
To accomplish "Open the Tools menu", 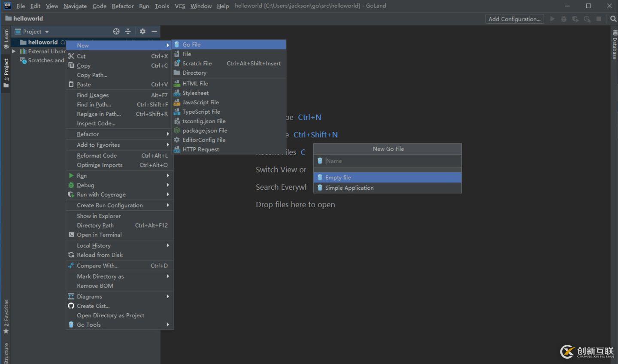I will click(x=162, y=6).
